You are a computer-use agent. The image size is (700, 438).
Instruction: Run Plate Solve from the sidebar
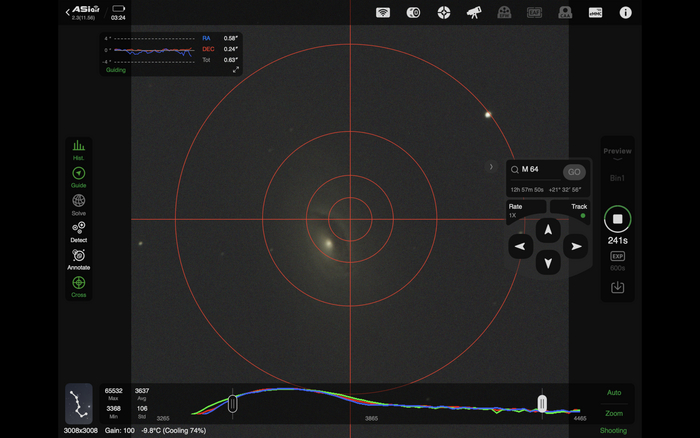tap(78, 201)
